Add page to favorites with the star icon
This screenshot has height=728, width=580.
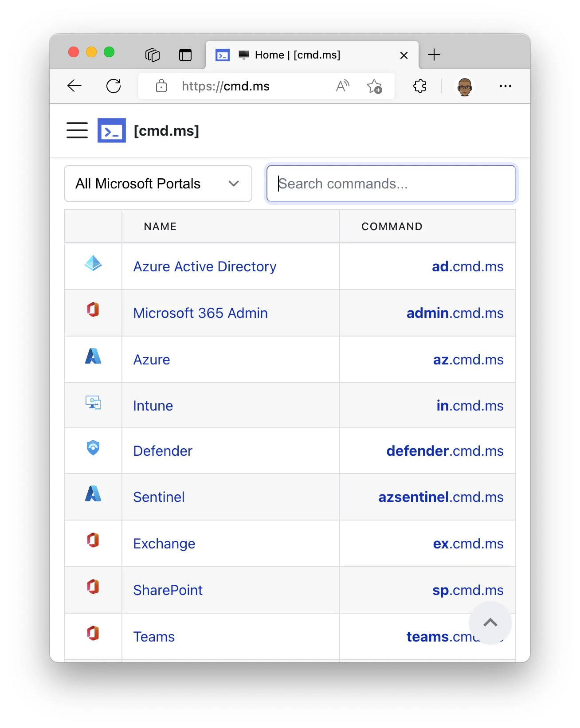click(x=374, y=86)
